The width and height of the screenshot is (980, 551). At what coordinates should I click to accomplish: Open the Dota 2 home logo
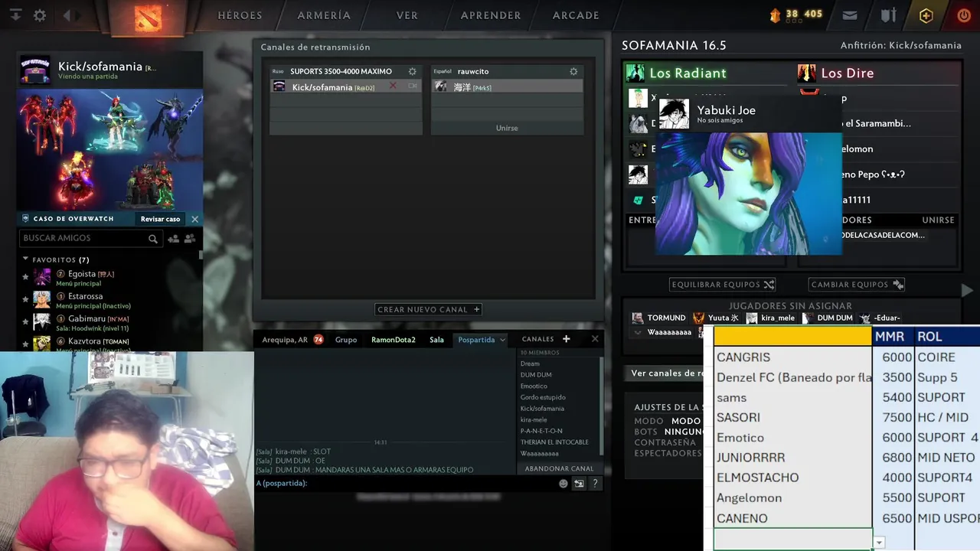click(149, 18)
